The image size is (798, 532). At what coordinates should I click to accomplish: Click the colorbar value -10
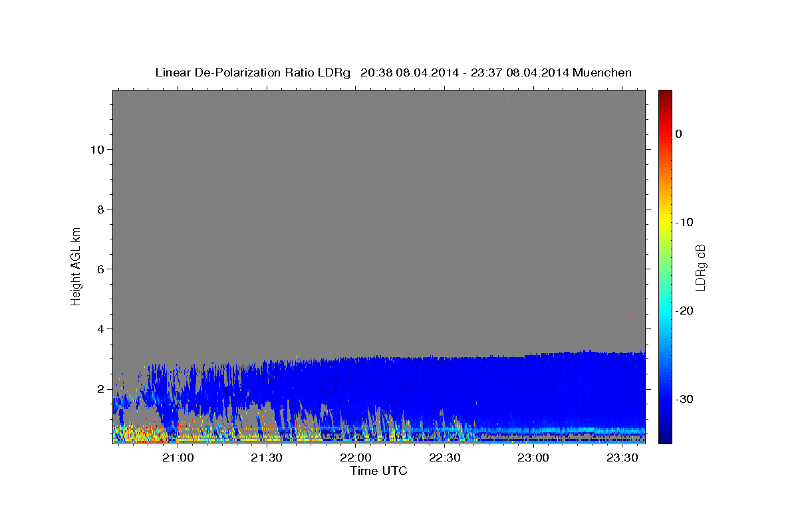click(684, 222)
